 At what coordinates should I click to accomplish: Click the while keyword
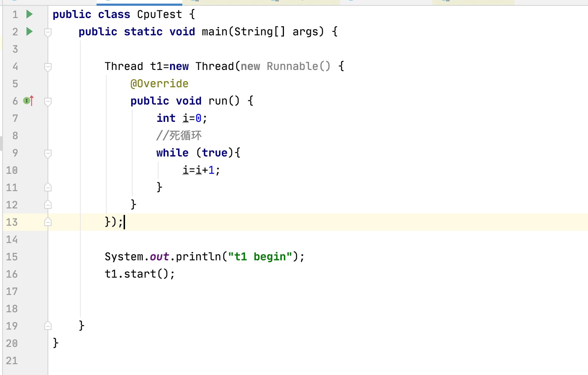172,153
